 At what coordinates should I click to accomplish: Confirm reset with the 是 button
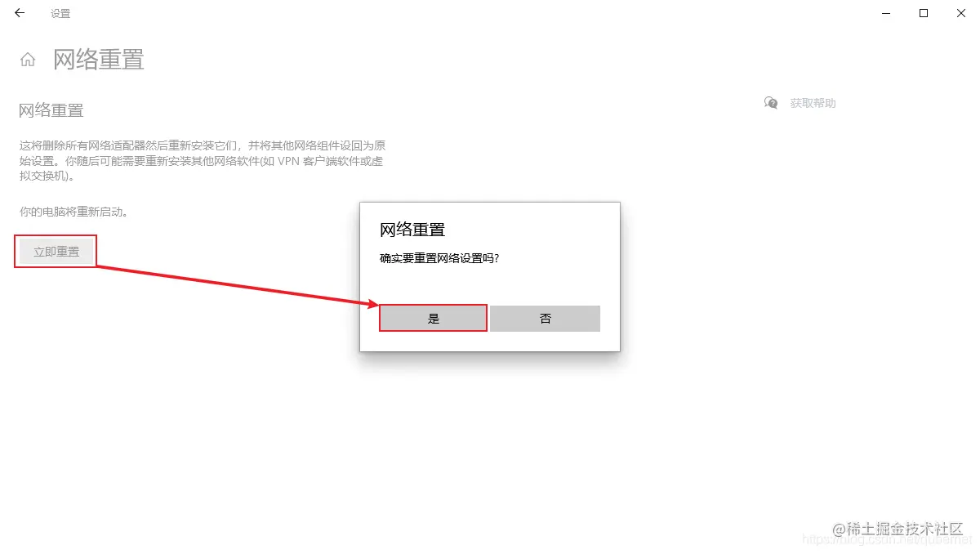[x=434, y=319]
